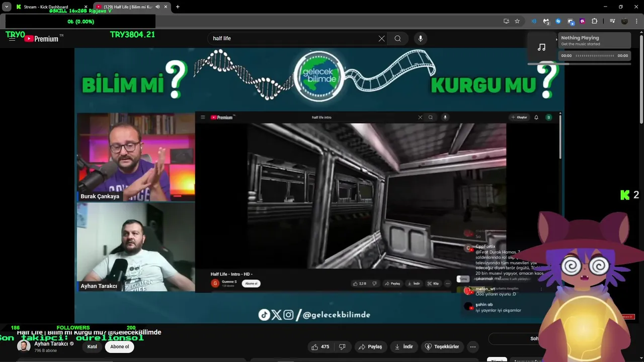Open a new browser tab
Screen dimensions: 644x362
178,7
